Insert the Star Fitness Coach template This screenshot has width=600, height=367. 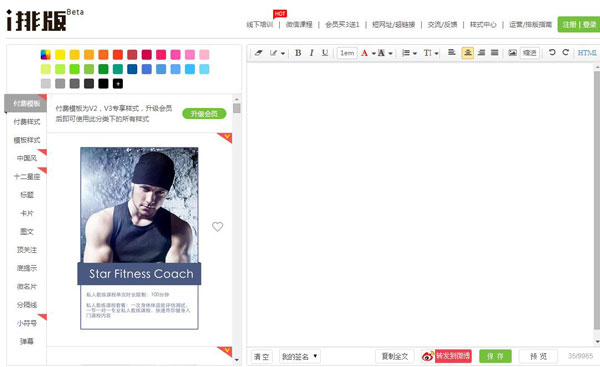coord(139,238)
